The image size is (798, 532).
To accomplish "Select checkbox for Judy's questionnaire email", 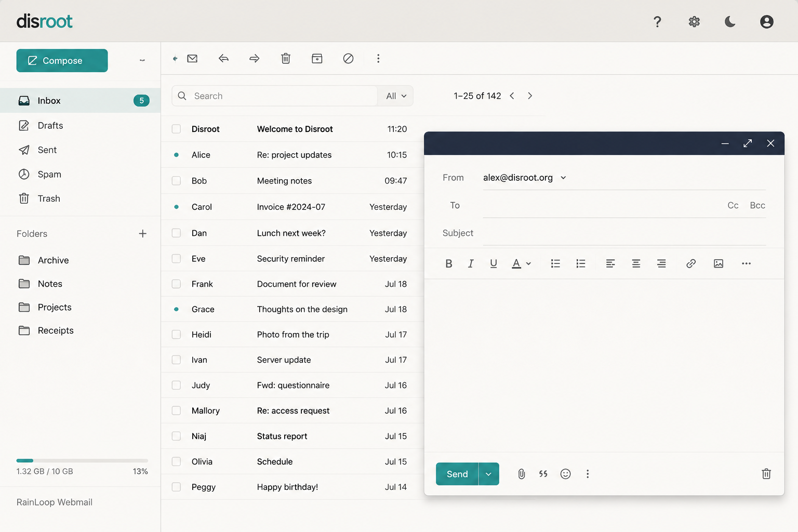I will click(x=177, y=385).
